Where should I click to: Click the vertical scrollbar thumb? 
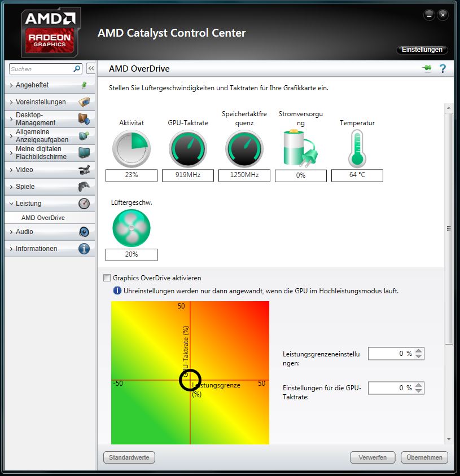[x=449, y=228]
